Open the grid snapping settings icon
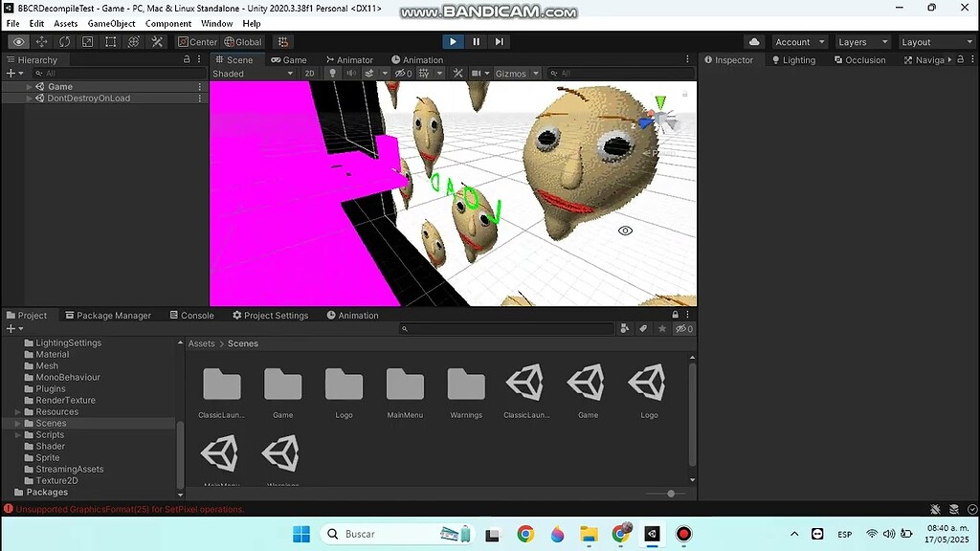Screen dimensions: 980x551 tap(282, 41)
